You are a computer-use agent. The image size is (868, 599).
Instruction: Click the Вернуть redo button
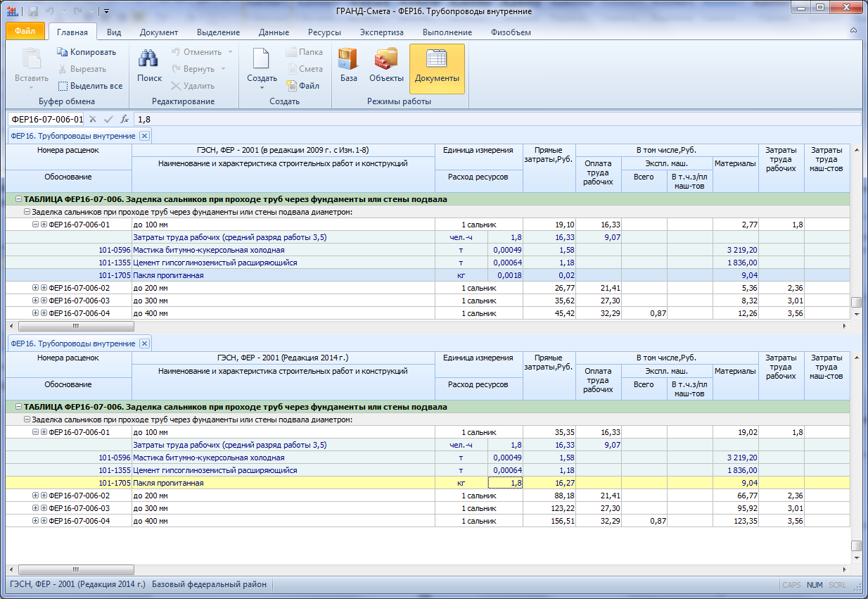(x=193, y=69)
